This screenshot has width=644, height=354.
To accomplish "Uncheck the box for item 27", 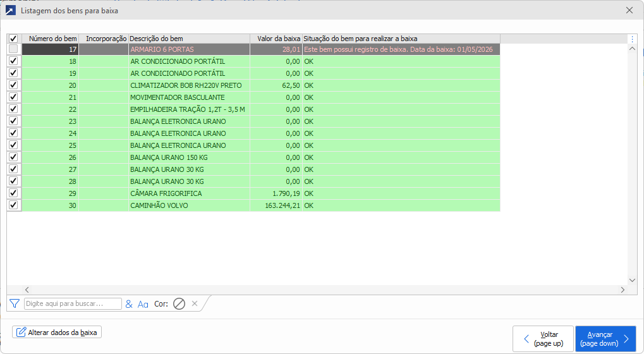I will pyautogui.click(x=13, y=169).
